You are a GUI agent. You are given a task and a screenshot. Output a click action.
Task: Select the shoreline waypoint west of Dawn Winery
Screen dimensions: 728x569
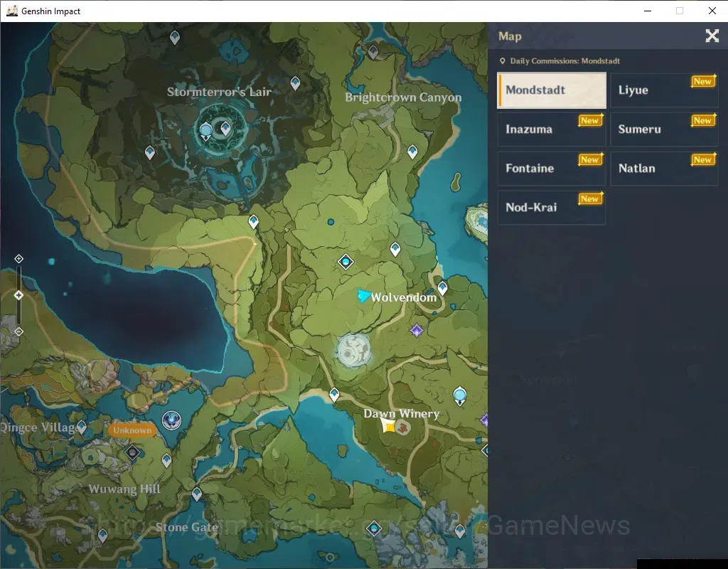pyautogui.click(x=334, y=395)
